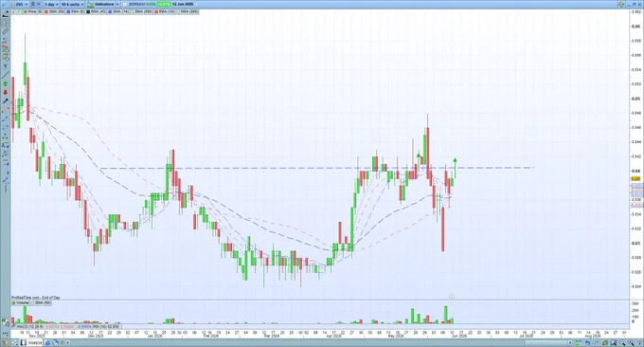Click the green percentage change badge
The height and width of the screenshot is (347, 644).
164,4
